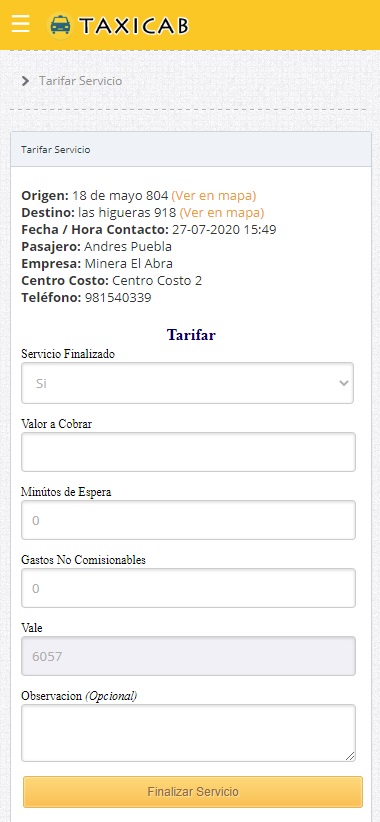Grab the Observacion textarea resize handle

pos(350,756)
